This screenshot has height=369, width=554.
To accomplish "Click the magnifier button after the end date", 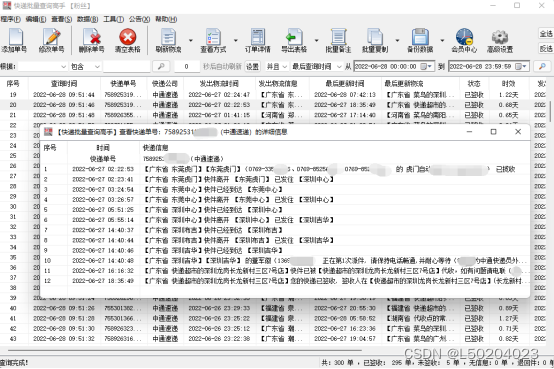I will coord(542,66).
